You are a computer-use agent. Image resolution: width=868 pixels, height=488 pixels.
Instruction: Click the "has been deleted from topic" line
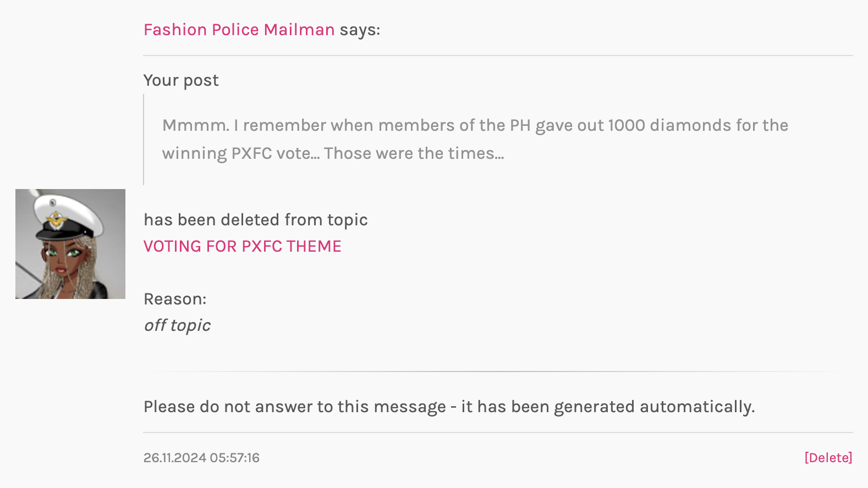255,220
